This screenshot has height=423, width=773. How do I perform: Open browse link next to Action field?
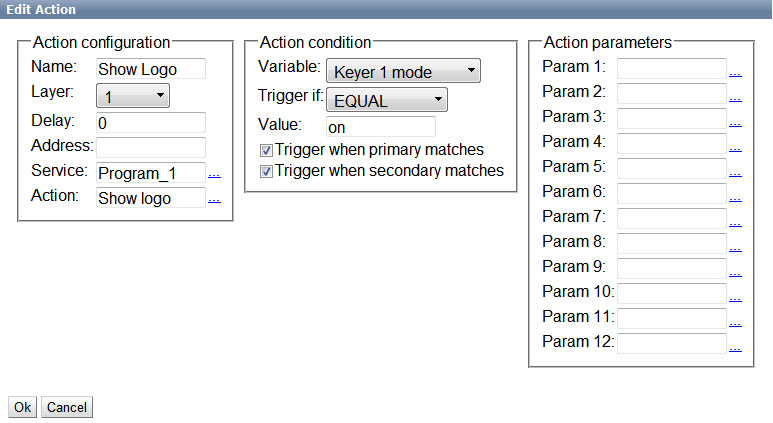click(214, 199)
